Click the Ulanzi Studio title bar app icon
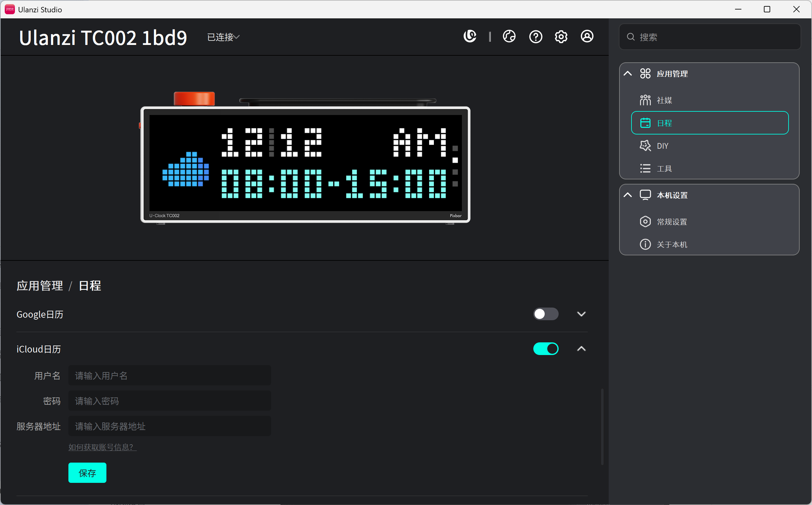The height and width of the screenshot is (505, 812). point(10,9)
